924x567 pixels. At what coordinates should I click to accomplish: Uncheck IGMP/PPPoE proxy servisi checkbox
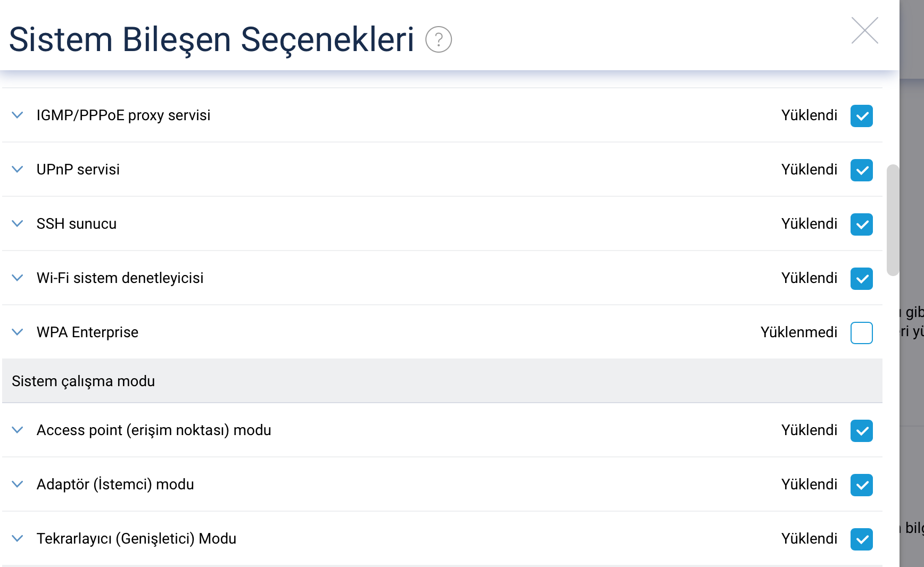[x=861, y=116]
